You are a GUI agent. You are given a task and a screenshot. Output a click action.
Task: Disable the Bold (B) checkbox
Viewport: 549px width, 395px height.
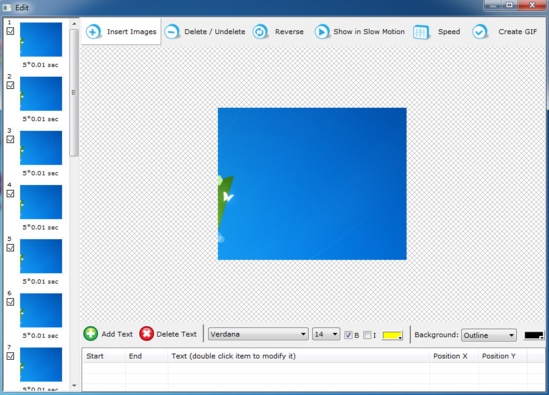click(x=348, y=335)
